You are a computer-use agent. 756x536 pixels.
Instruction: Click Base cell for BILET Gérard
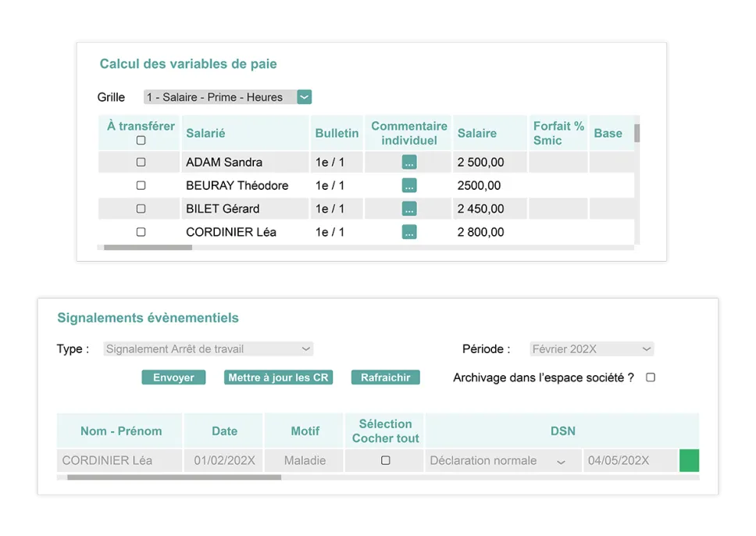612,209
